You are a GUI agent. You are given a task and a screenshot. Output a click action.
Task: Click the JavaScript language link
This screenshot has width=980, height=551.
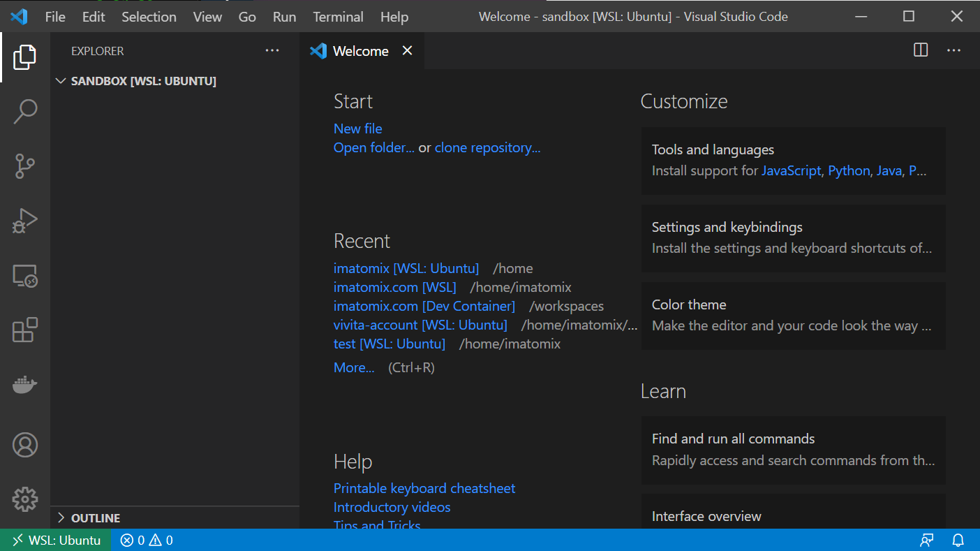(791, 170)
